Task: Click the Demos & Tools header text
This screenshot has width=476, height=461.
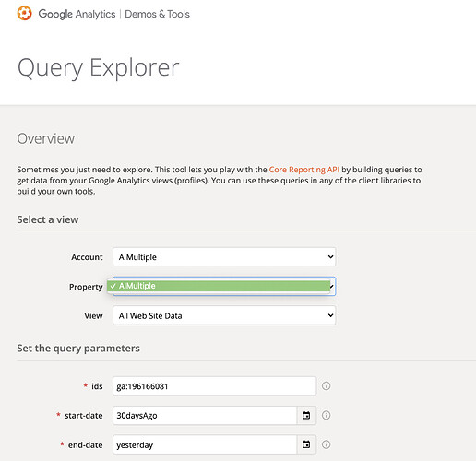Action: [157, 14]
